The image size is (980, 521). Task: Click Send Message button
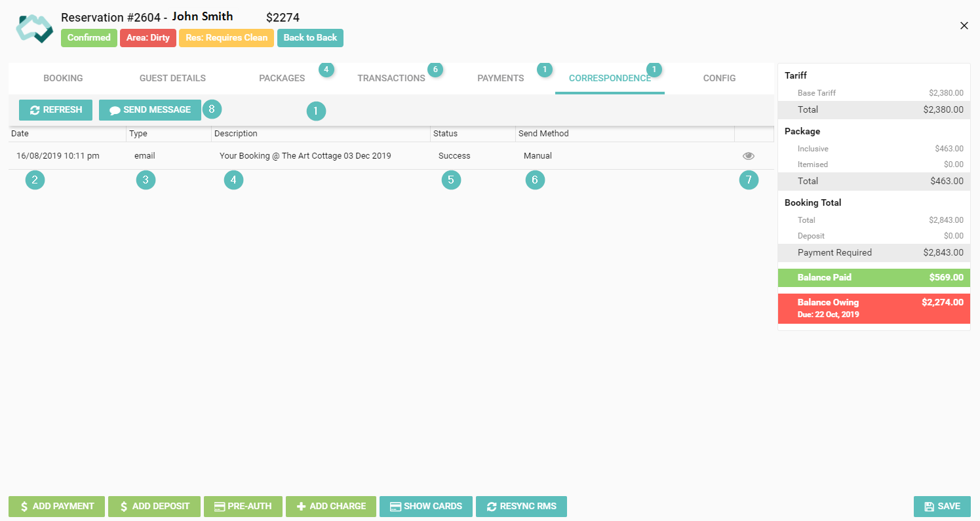click(150, 110)
